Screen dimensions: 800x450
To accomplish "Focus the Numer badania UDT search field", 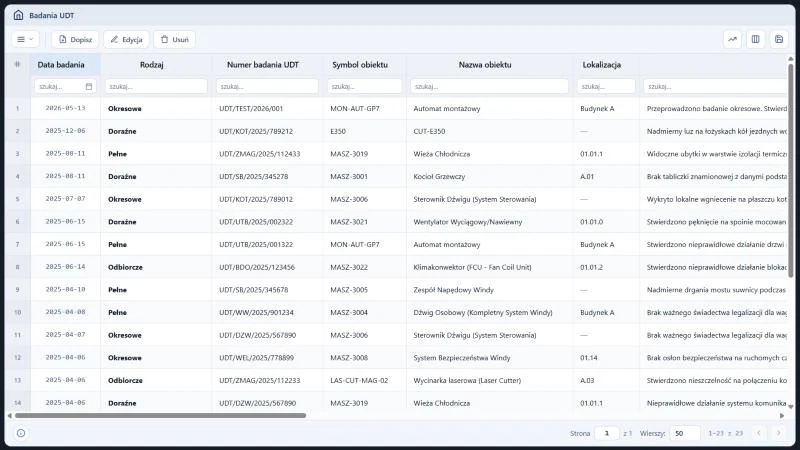I will point(267,86).
